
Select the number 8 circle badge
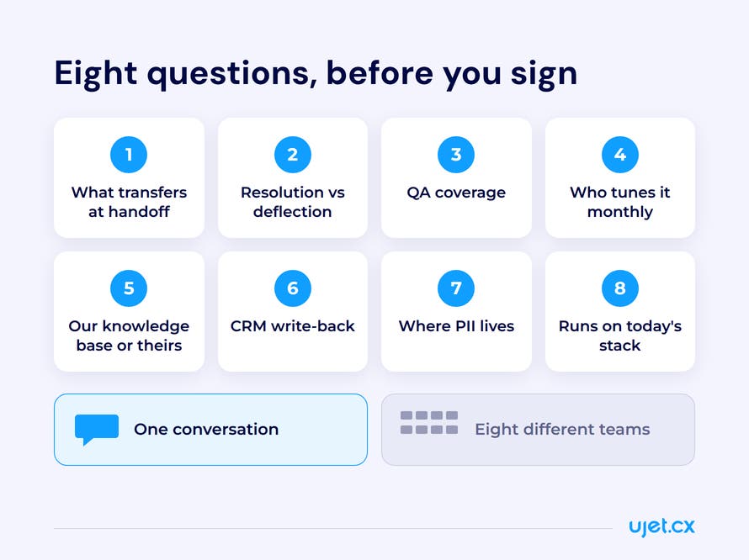620,288
